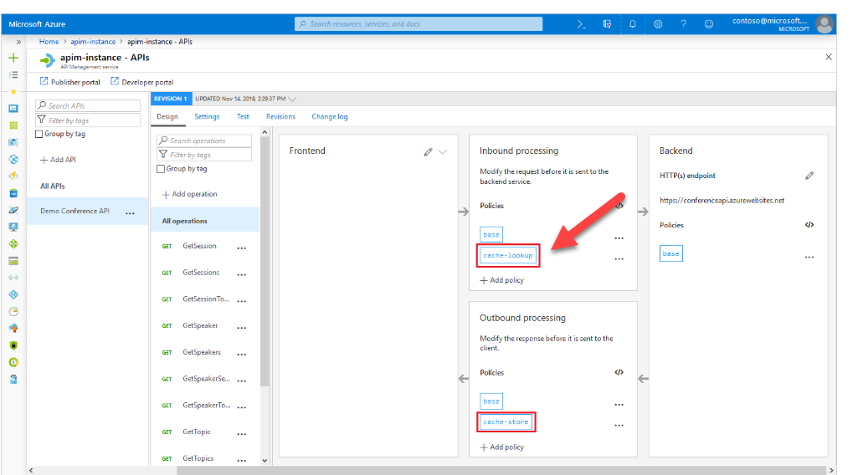868x475 pixels.
Task: Click Add API
Action: point(58,160)
